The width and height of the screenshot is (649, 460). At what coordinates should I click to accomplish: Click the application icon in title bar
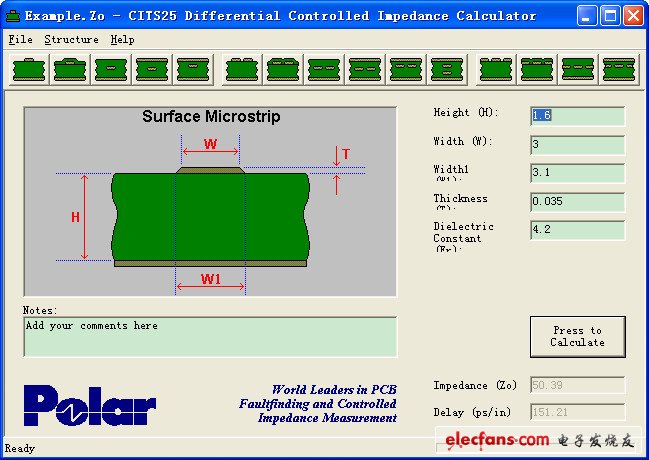click(x=13, y=15)
